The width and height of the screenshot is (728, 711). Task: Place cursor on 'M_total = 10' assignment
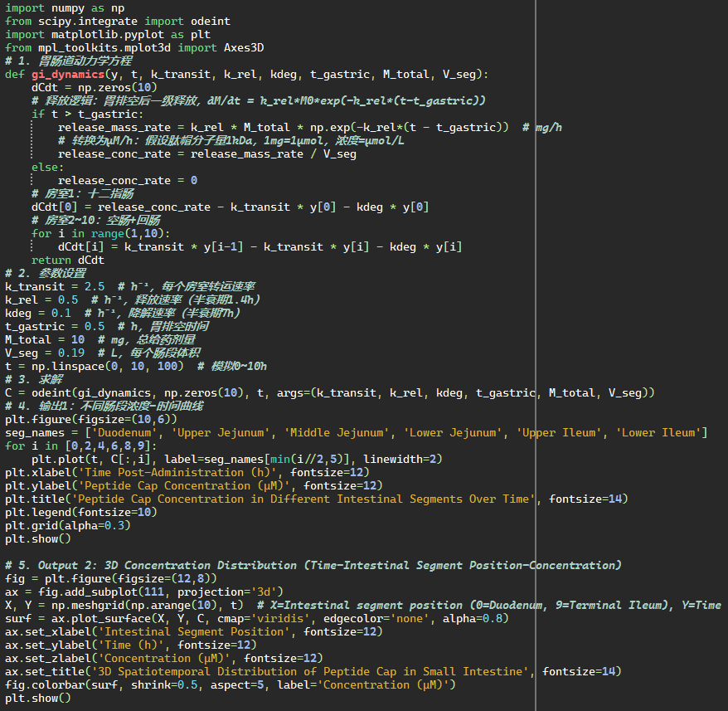tap(45, 339)
